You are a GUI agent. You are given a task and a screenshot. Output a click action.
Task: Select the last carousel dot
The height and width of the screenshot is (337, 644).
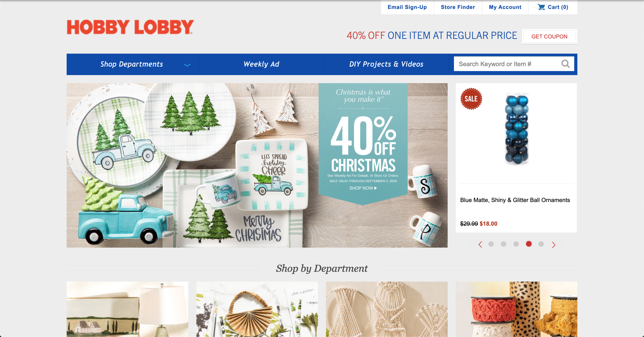click(x=541, y=244)
